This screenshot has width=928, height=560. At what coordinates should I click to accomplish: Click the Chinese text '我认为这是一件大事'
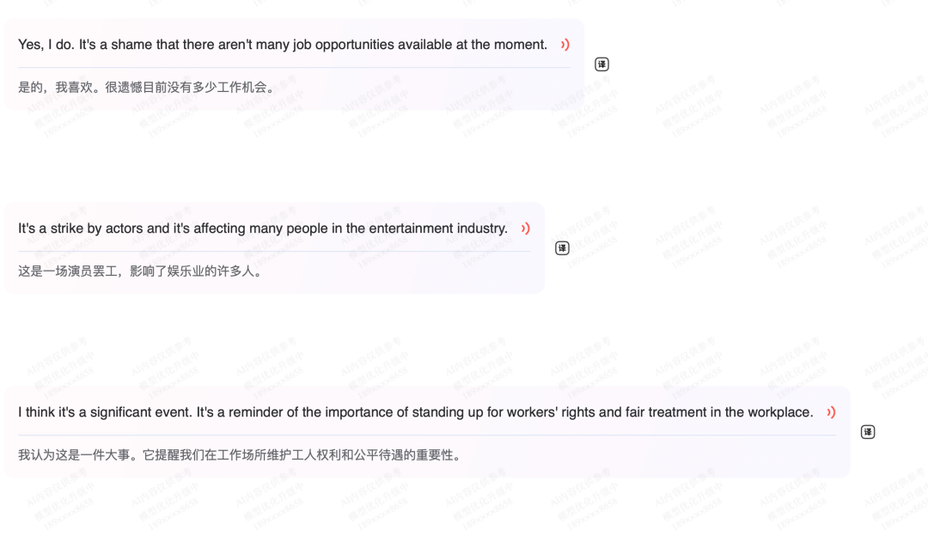point(74,455)
